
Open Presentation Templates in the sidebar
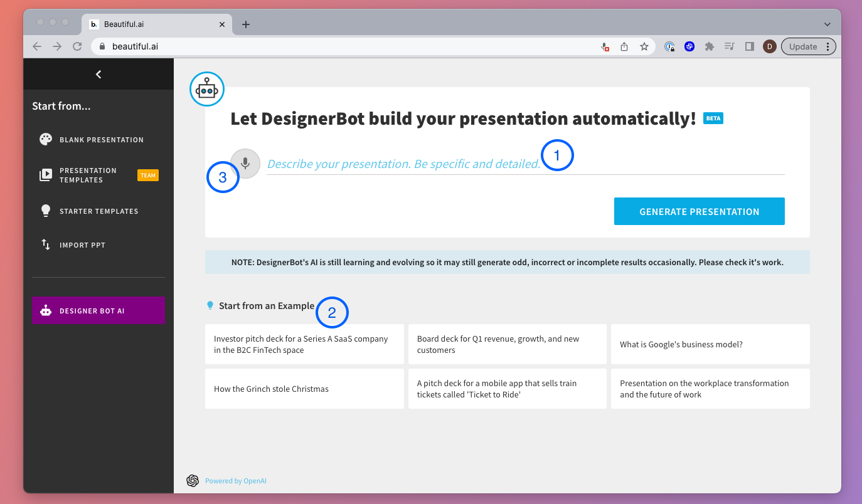[98, 176]
